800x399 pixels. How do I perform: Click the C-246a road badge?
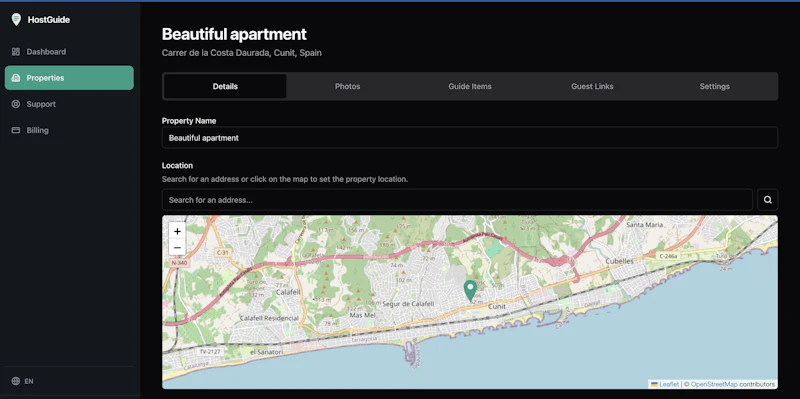668,256
